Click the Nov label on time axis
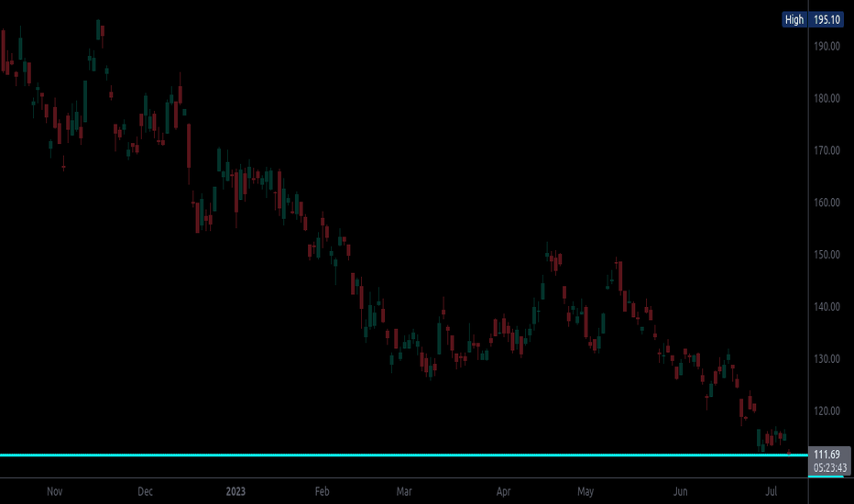 click(x=54, y=491)
